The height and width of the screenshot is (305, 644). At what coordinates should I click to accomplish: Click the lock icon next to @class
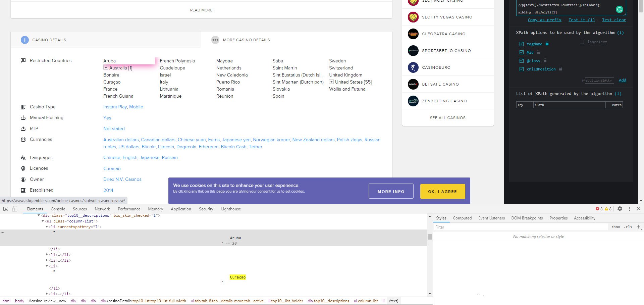pos(545,60)
